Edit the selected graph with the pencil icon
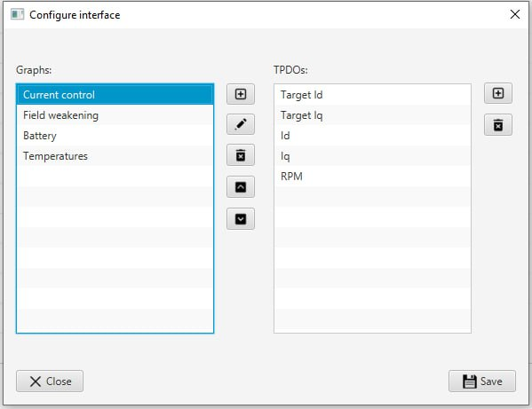This screenshot has width=532, height=409. point(241,124)
